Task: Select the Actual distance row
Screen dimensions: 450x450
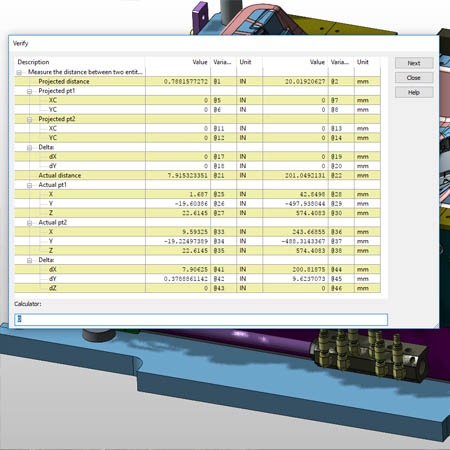Action: [x=197, y=175]
